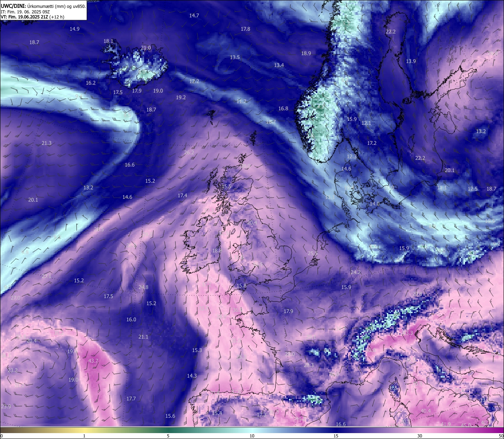Click the VT valid time line 21Z
This screenshot has width=504, height=439.
pyautogui.click(x=33, y=17)
